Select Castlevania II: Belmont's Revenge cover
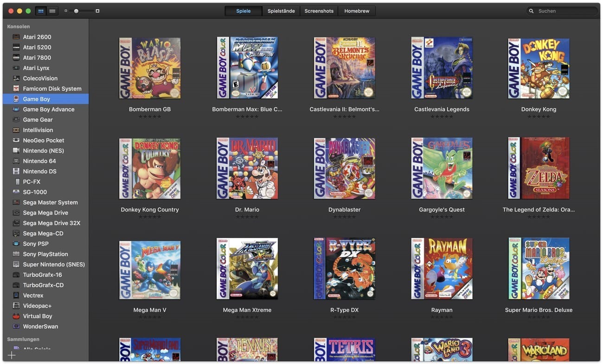Image resolution: width=603 pixels, height=364 pixels. 345,68
